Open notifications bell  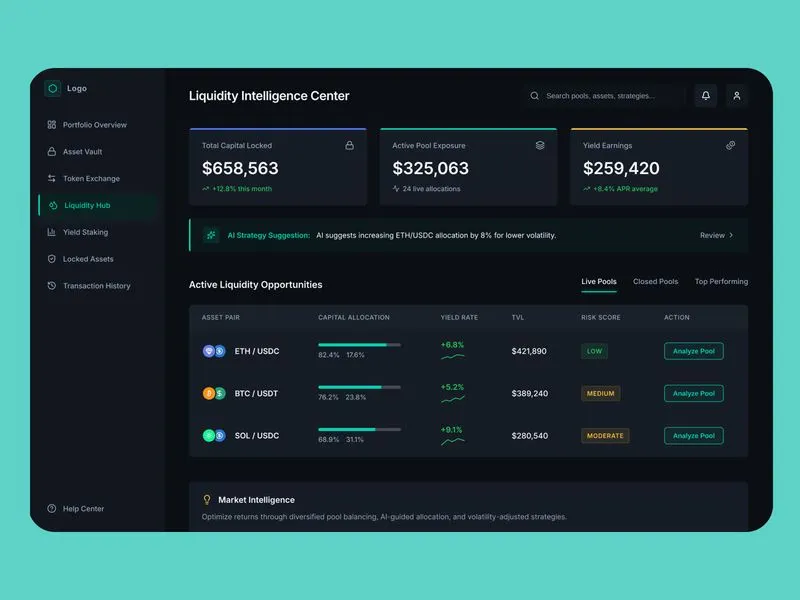(x=706, y=95)
